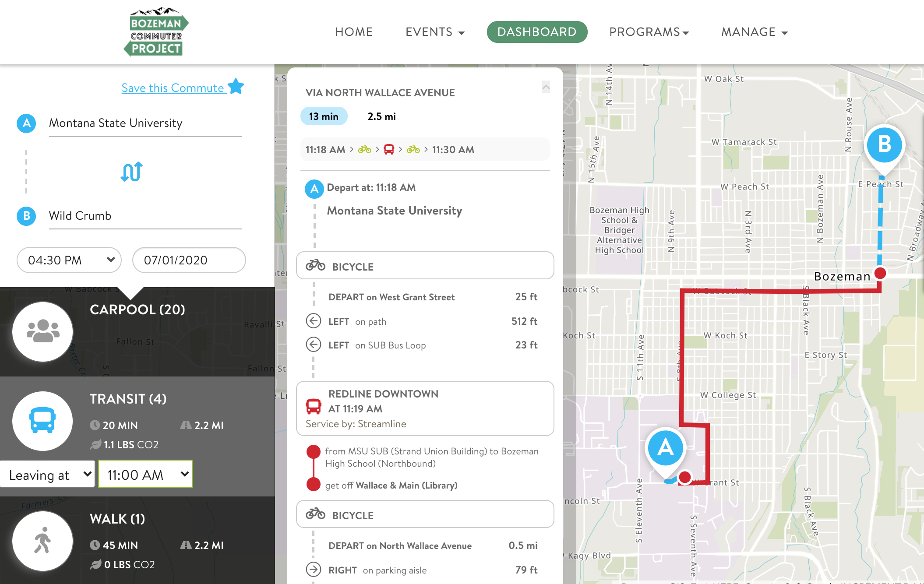924x584 pixels.
Task: Click Montana State University in the itinerary
Action: coord(395,211)
